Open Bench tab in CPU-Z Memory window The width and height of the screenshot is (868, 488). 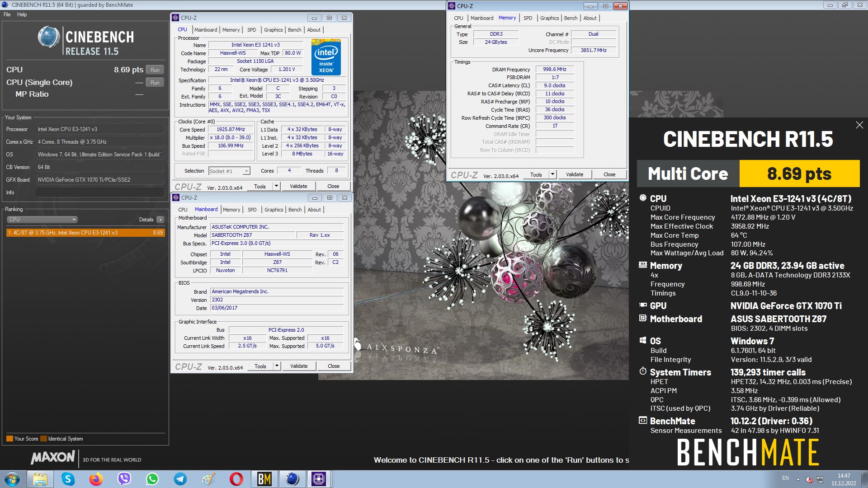click(x=571, y=18)
